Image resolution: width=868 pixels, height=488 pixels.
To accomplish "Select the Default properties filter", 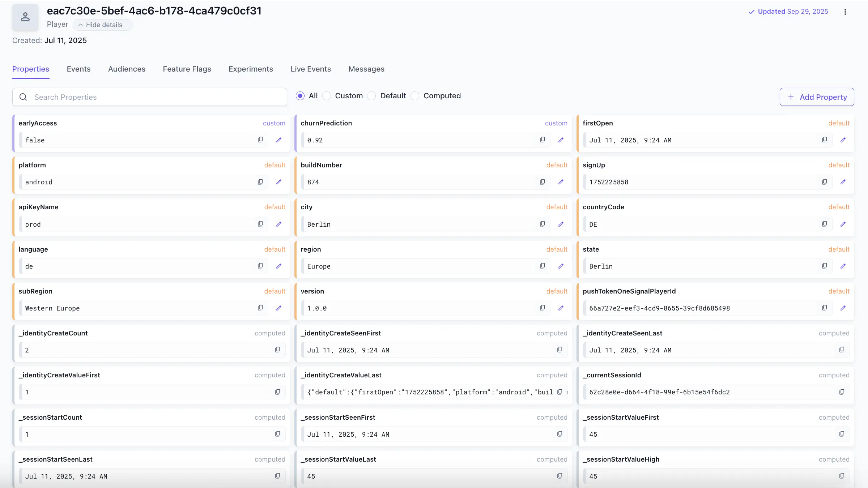I will coord(371,95).
